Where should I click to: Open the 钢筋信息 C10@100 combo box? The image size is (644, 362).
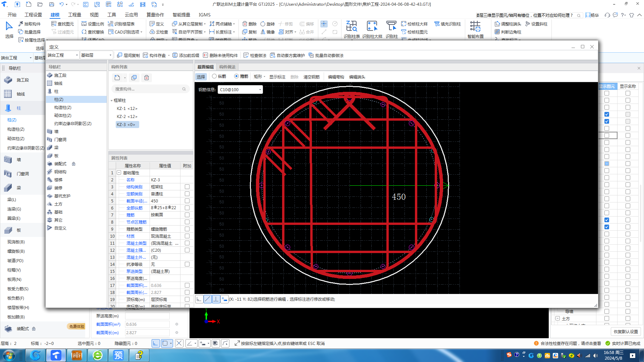pyautogui.click(x=240, y=89)
